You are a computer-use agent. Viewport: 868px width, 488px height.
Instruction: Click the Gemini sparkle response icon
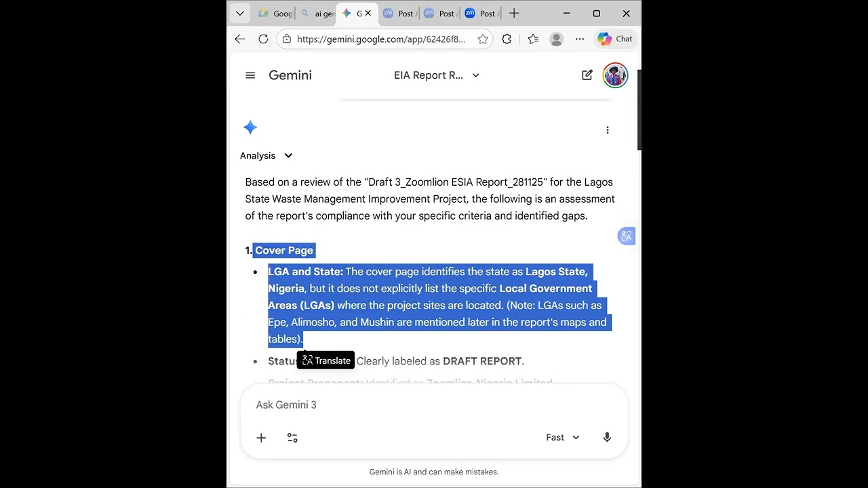click(x=250, y=127)
